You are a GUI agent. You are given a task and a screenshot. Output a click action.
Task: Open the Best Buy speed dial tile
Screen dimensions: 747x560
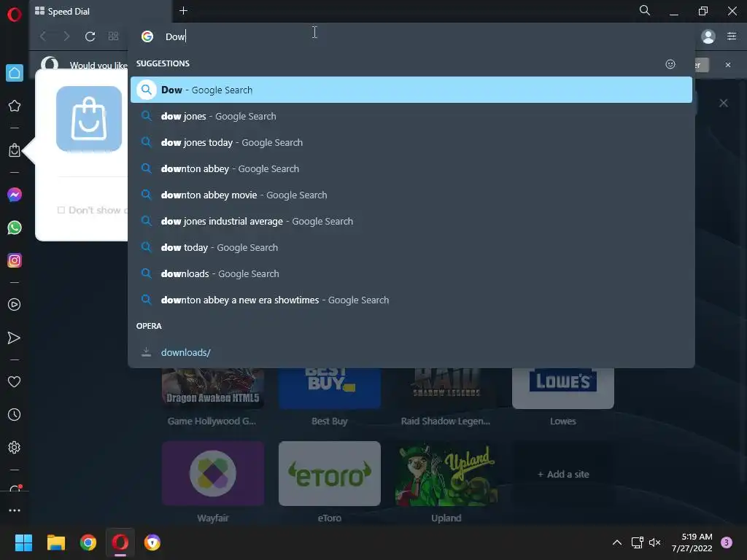coord(330,388)
